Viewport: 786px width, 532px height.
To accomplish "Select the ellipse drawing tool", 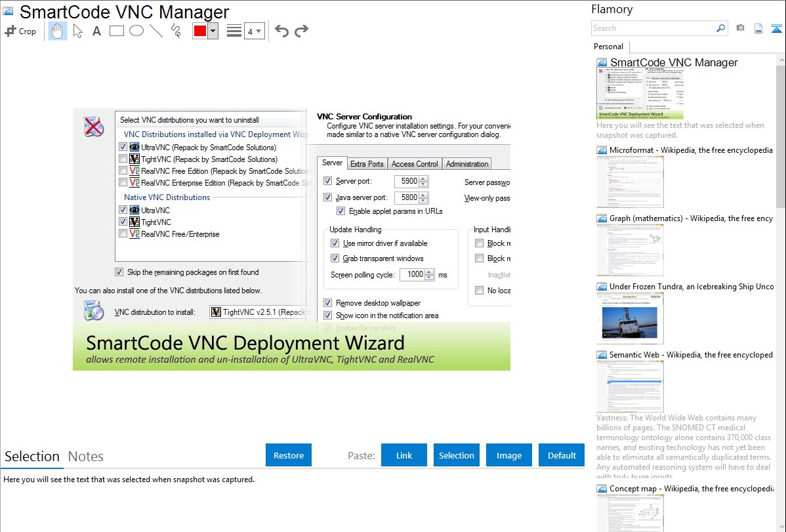I will (x=136, y=31).
